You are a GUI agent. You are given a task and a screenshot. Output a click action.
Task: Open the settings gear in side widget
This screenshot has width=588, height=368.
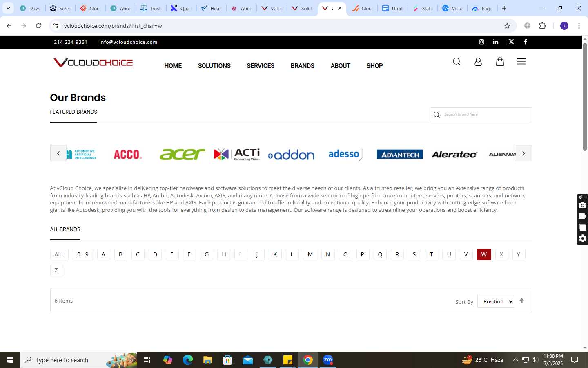pyautogui.click(x=583, y=238)
